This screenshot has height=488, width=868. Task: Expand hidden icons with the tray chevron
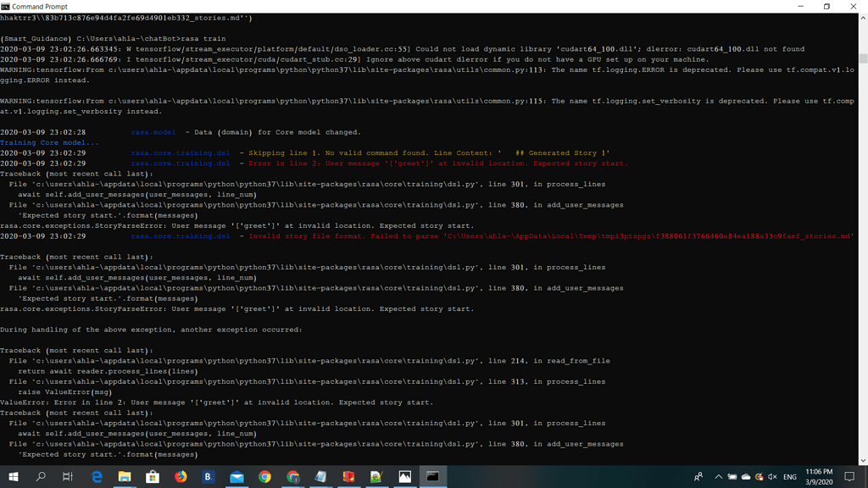tap(719, 476)
